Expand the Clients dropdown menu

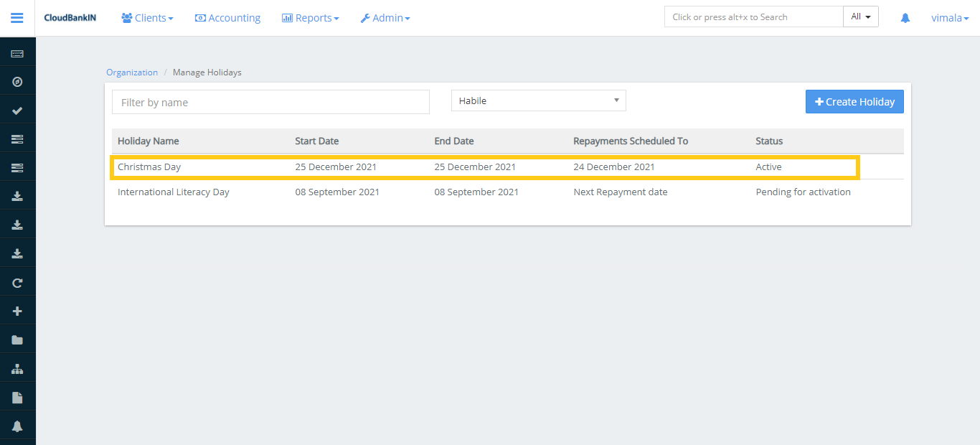coord(147,18)
